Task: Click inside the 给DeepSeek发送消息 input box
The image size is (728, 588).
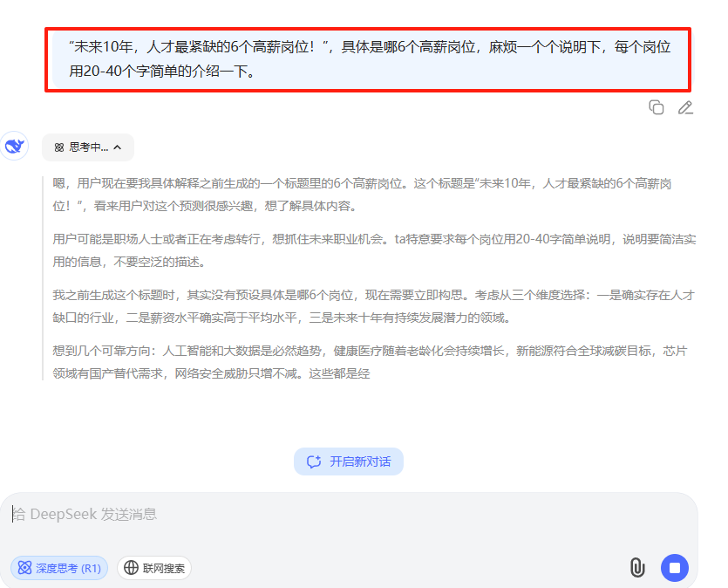Action: coord(262,514)
